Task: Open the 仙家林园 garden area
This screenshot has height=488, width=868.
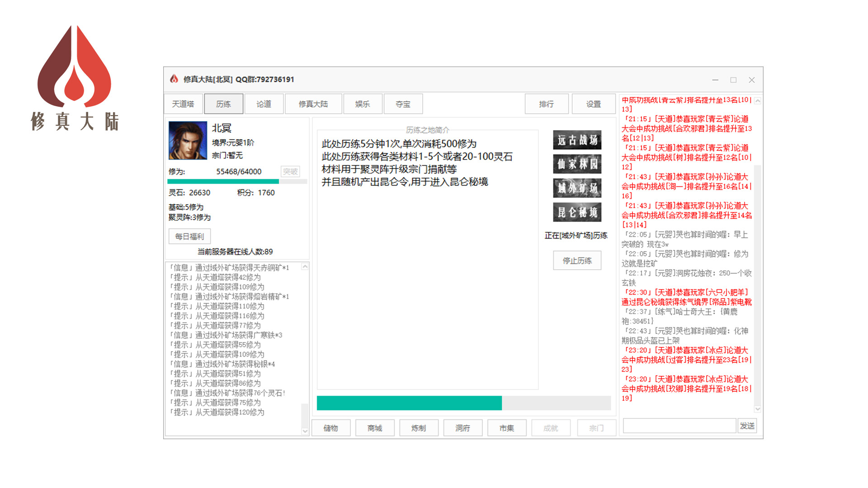Action: pos(577,164)
